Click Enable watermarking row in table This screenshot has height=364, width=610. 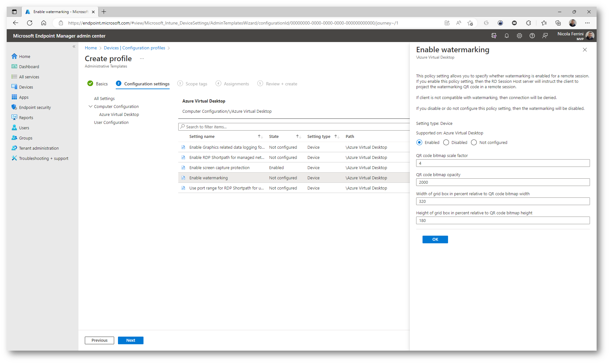pos(294,178)
